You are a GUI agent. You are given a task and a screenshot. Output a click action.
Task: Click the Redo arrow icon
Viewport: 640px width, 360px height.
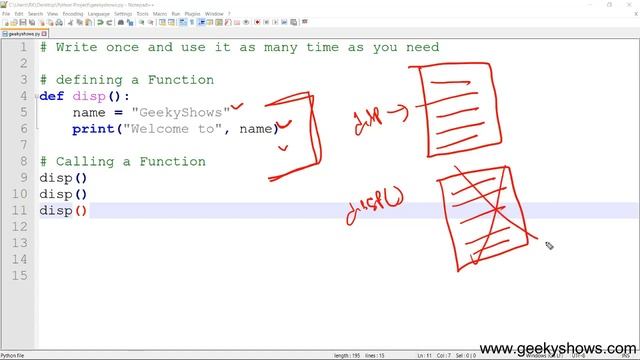(x=109, y=22)
